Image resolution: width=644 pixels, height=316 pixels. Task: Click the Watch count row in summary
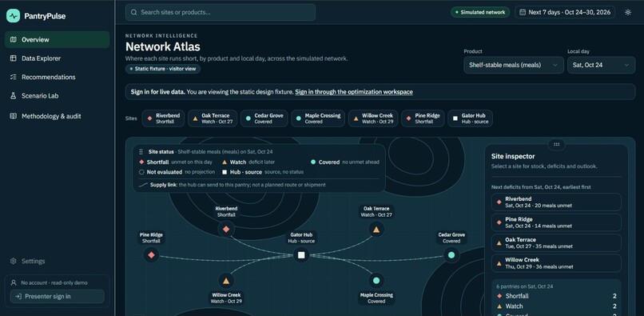coord(556,306)
